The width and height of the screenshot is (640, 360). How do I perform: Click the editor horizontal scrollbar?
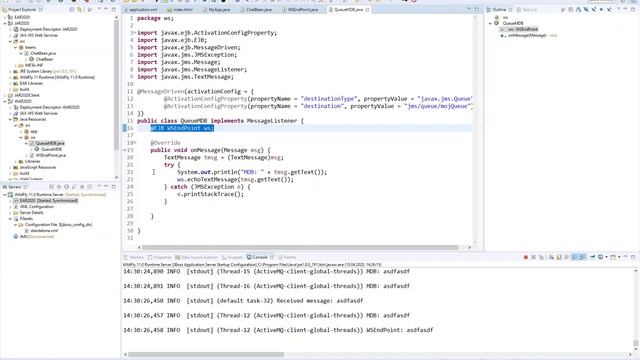tap(300, 247)
